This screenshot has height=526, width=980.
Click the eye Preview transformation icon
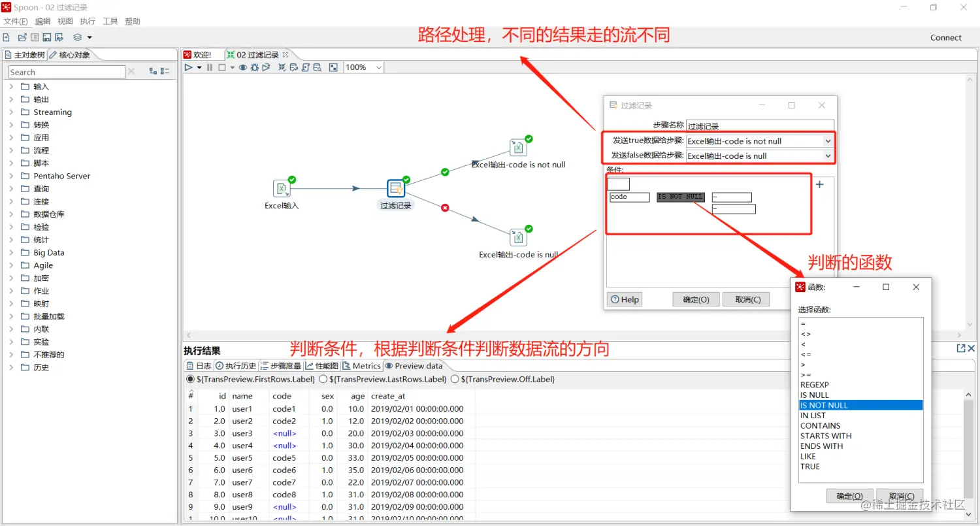[x=243, y=67]
